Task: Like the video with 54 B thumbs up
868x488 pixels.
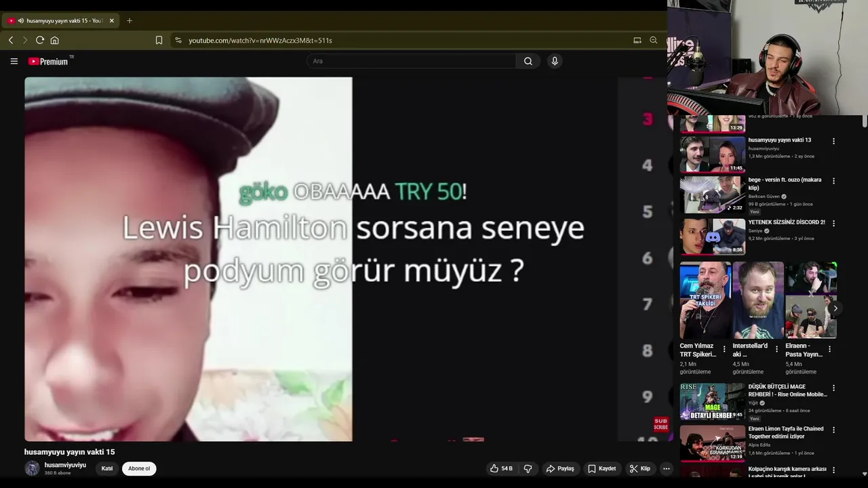Action: point(501,468)
